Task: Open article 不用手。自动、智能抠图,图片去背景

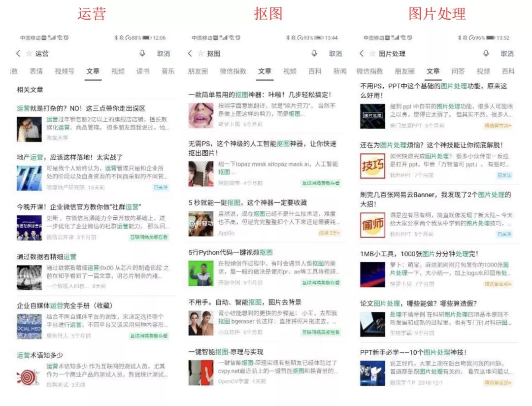Action: coord(266,317)
